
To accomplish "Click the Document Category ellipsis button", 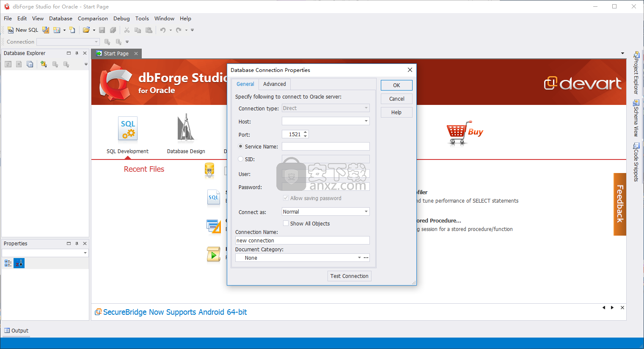I will pyautogui.click(x=366, y=258).
